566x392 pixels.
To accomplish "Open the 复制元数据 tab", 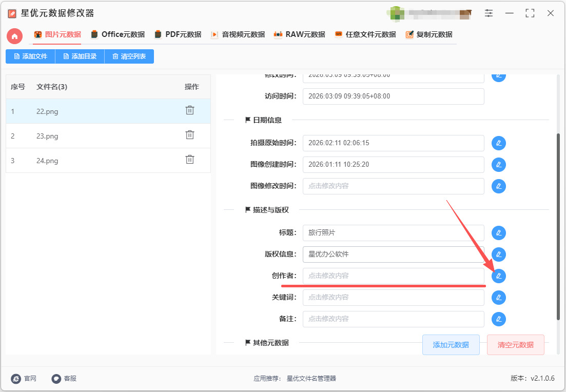I will click(x=429, y=35).
